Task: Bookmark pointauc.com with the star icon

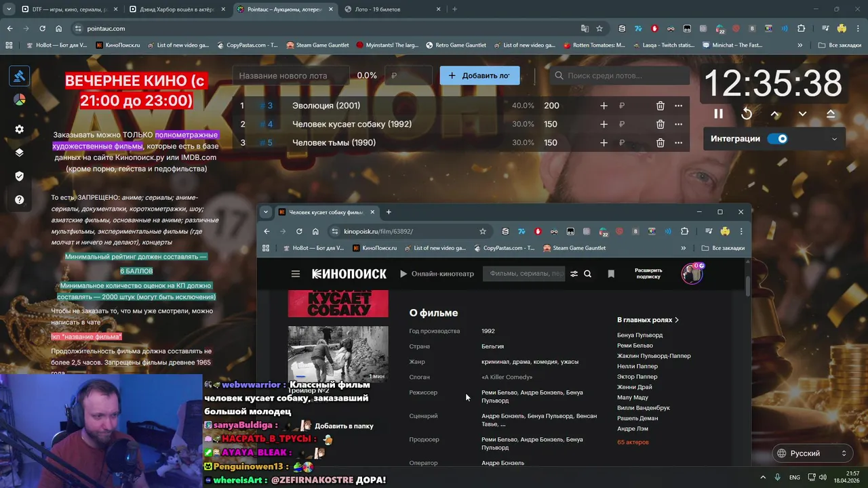Action: coord(599,28)
